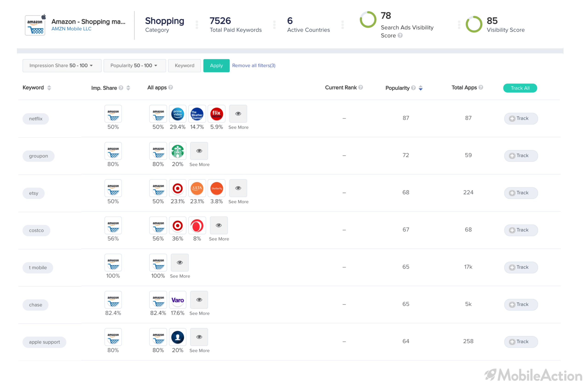The width and height of the screenshot is (588, 392).
Task: Click 6 Active Countries stat
Action: pos(308,25)
